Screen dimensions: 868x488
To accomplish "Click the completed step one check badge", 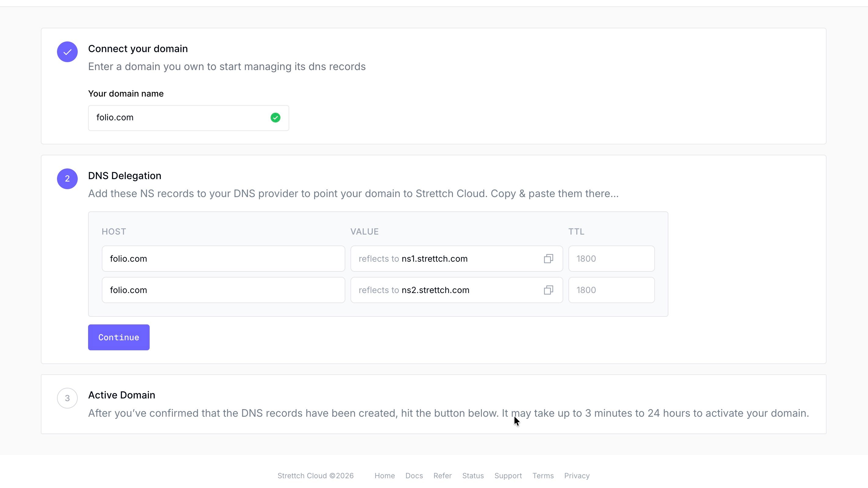I will pos(67,52).
